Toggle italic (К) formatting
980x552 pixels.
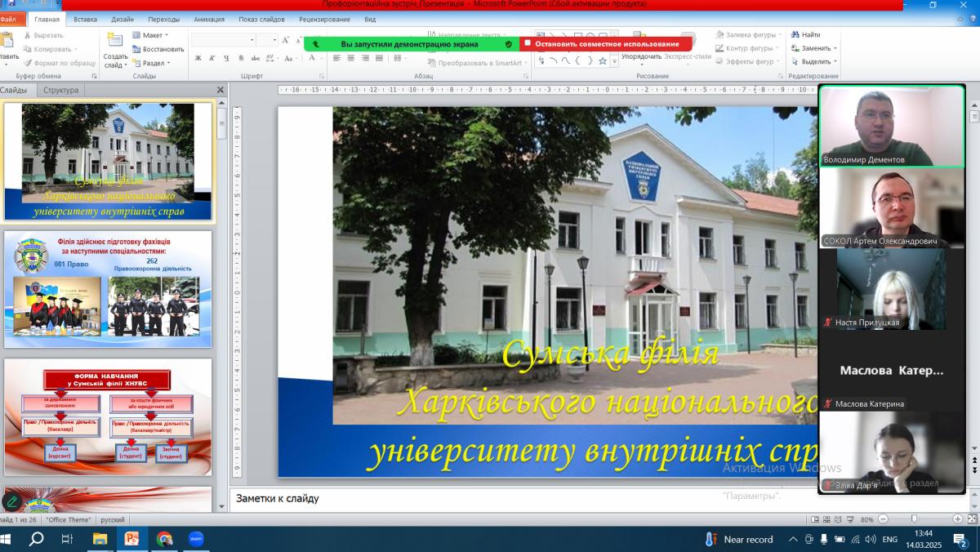point(212,58)
